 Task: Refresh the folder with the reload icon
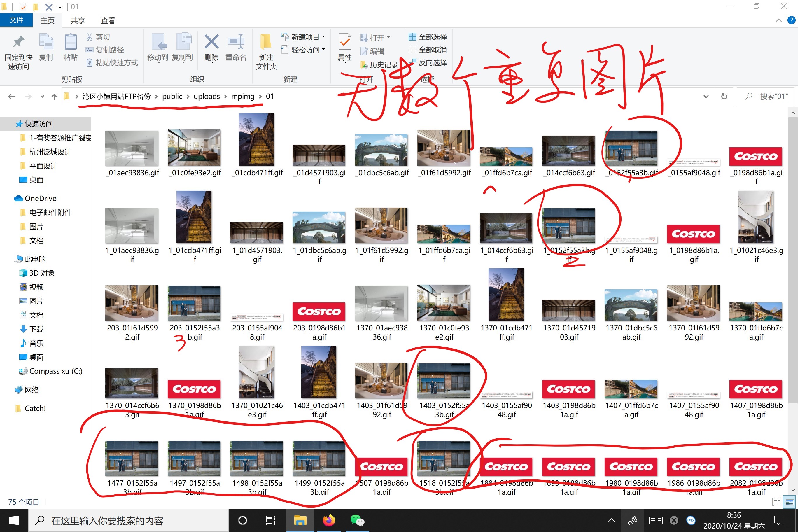pyautogui.click(x=724, y=97)
